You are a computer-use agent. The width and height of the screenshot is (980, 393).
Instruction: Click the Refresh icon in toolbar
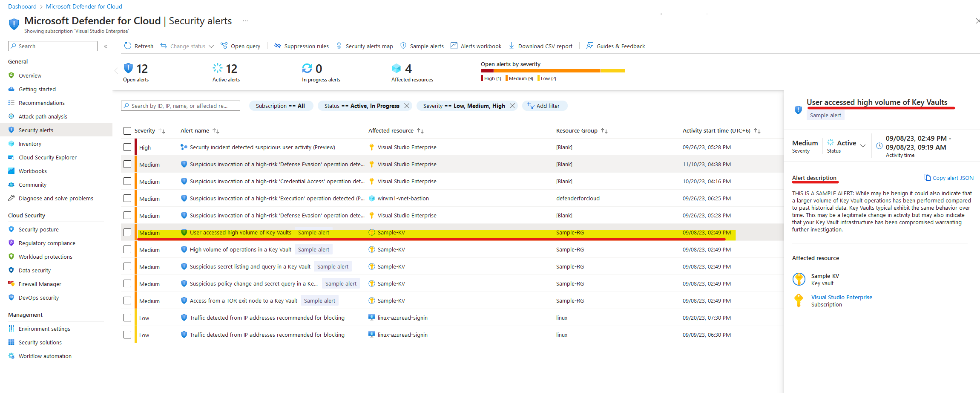coord(128,46)
